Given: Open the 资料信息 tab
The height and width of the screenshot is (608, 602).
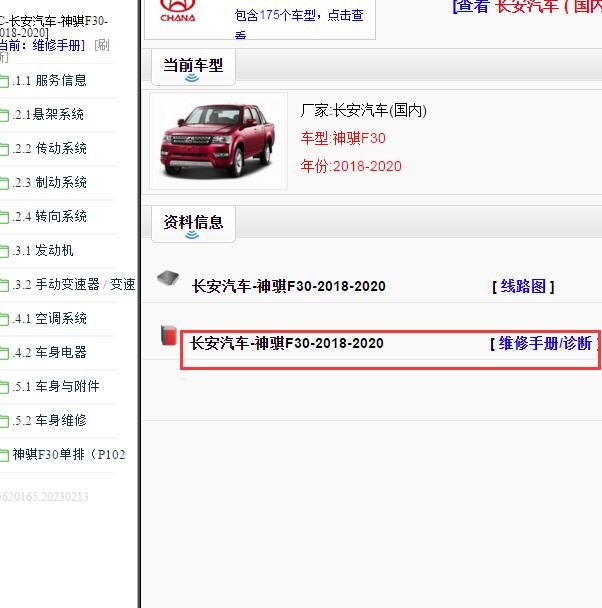Looking at the screenshot, I should pyautogui.click(x=193, y=224).
